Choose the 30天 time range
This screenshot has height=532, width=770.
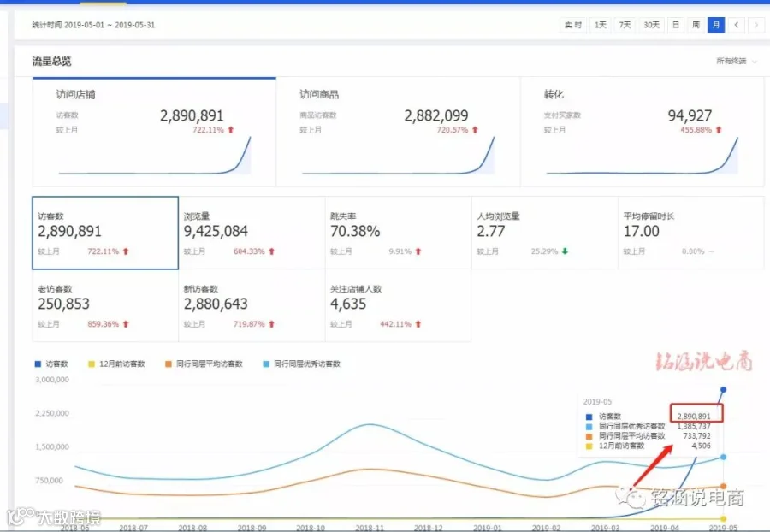point(651,25)
